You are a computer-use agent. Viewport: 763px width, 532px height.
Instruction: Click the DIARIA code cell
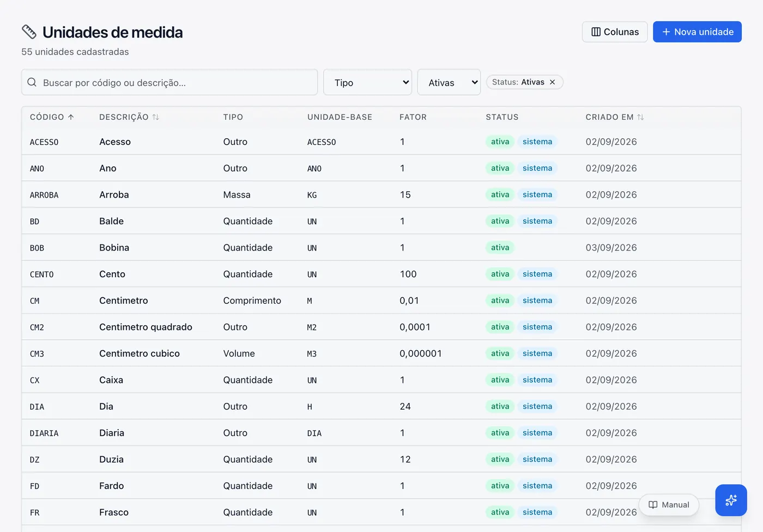click(x=44, y=433)
